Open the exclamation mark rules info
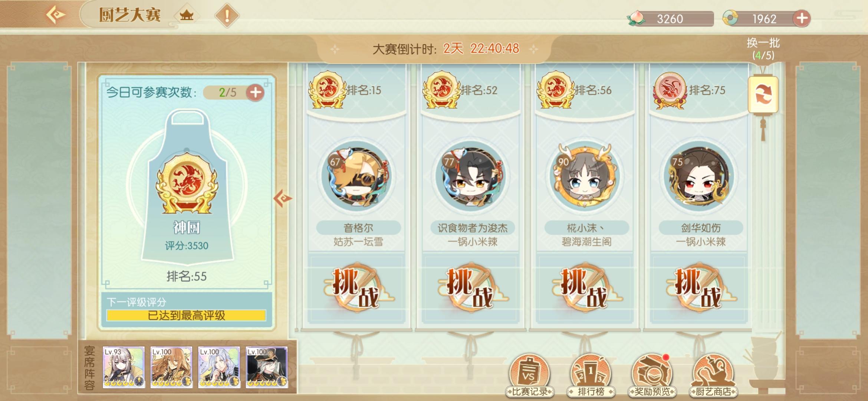The width and height of the screenshot is (868, 401). click(x=227, y=16)
